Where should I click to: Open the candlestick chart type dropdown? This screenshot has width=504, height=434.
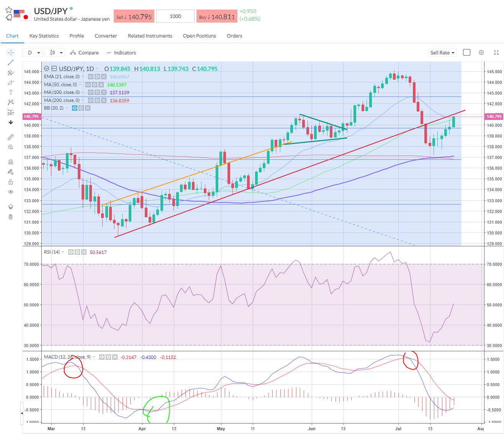[55, 52]
